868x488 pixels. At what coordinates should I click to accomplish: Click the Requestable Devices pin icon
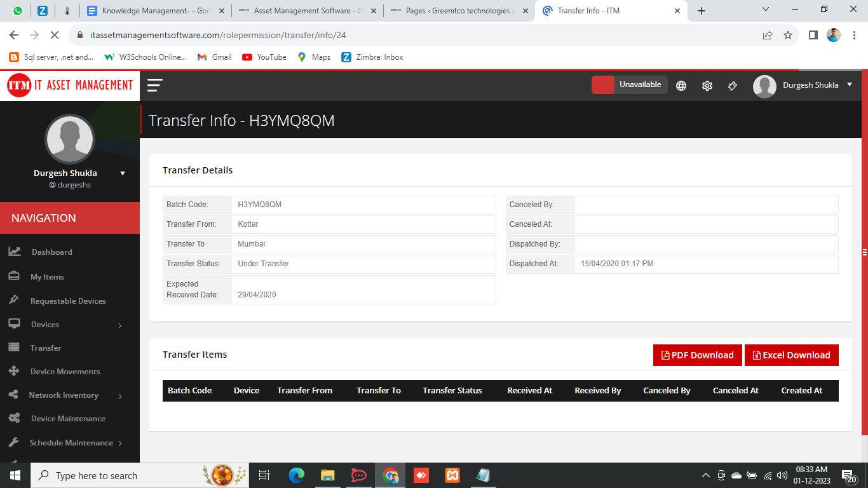[x=13, y=300]
